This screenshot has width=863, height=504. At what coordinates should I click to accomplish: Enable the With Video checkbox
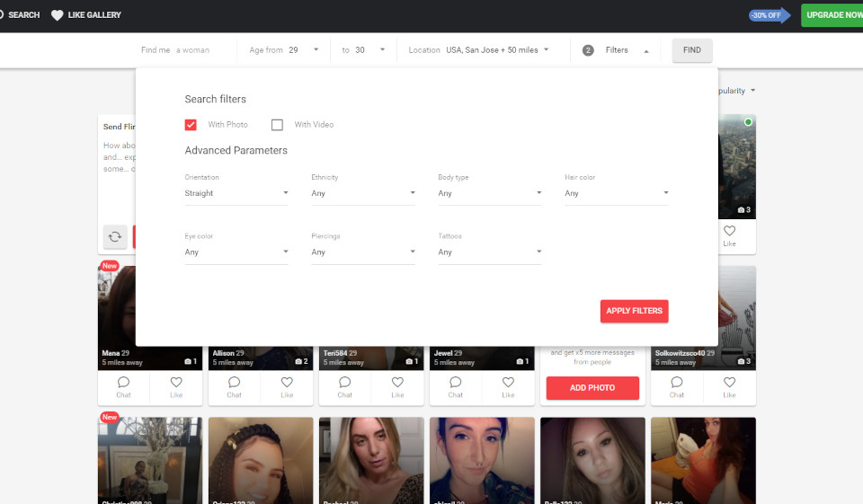pos(277,125)
